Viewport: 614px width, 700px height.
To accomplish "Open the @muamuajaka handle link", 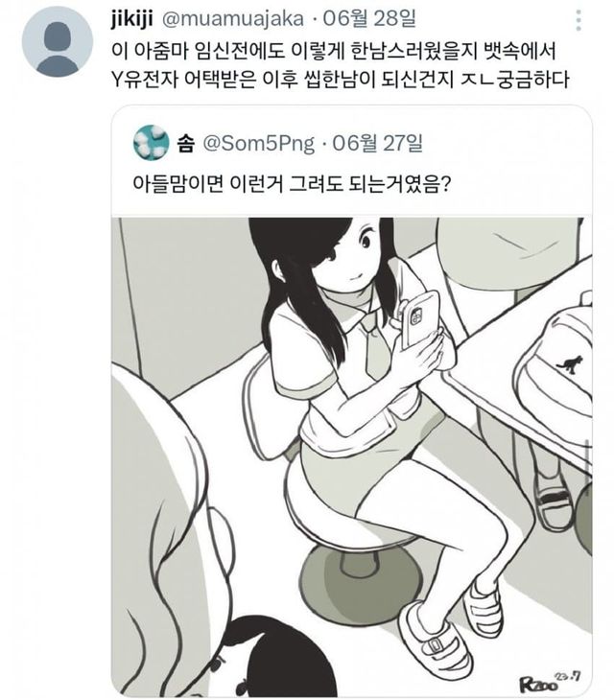I will point(233,19).
